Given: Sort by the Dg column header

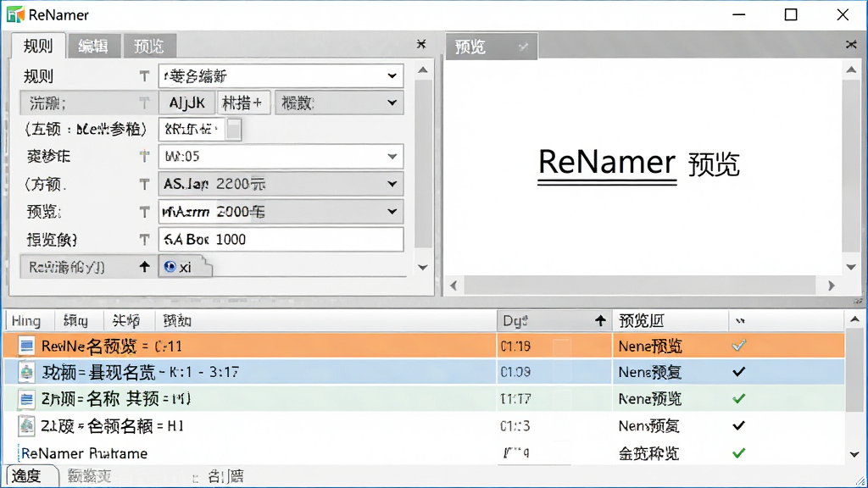Looking at the screenshot, I should coord(554,321).
